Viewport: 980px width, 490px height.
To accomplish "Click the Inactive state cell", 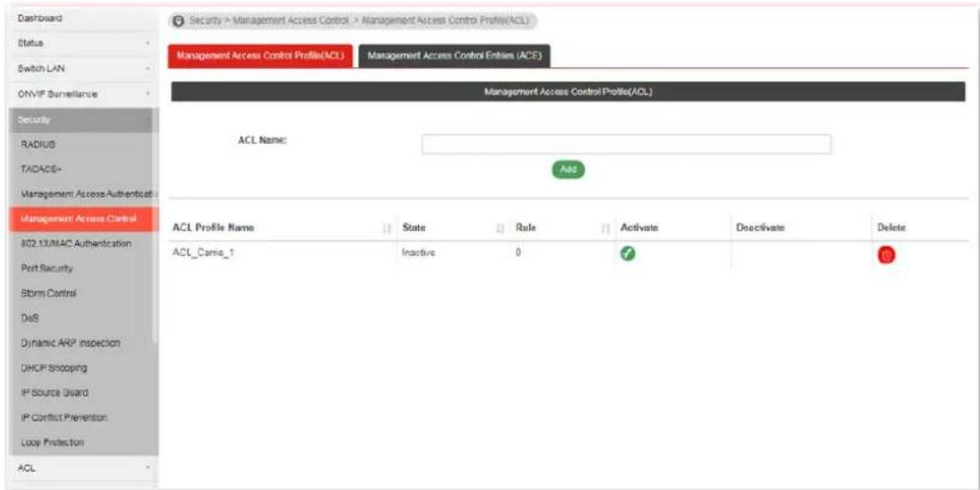I will pos(419,253).
